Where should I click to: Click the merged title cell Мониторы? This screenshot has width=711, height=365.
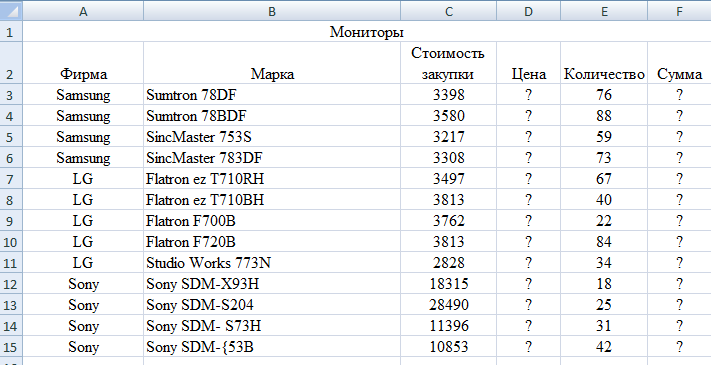pyautogui.click(x=367, y=32)
